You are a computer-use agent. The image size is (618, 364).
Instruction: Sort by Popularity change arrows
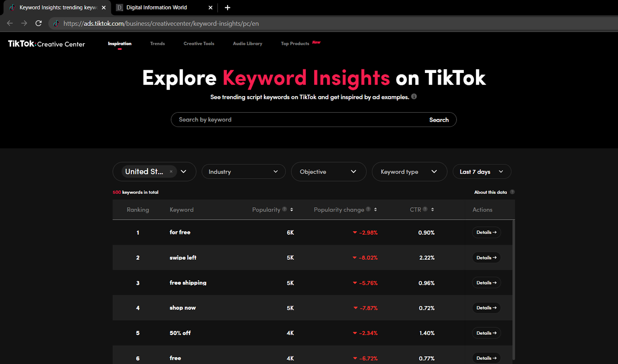pos(375,210)
